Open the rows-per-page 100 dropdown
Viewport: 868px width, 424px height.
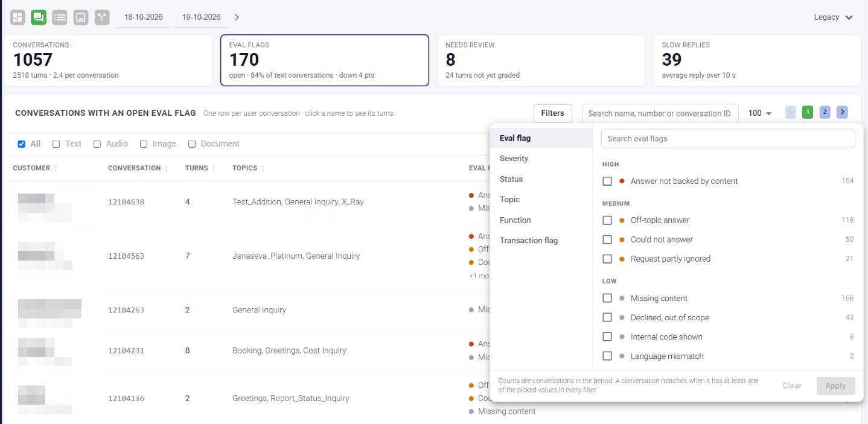(761, 113)
